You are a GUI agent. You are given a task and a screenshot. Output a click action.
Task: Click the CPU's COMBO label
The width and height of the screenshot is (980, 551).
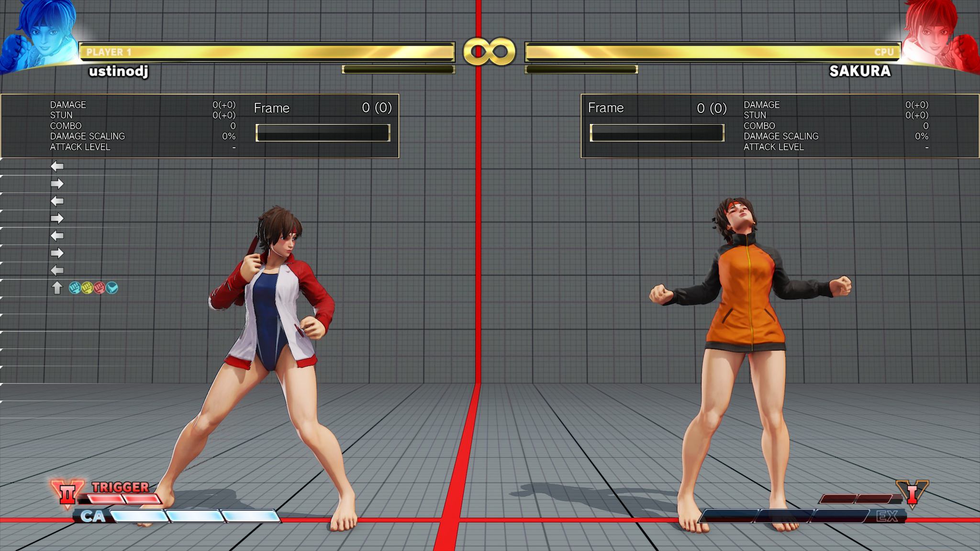pos(759,126)
